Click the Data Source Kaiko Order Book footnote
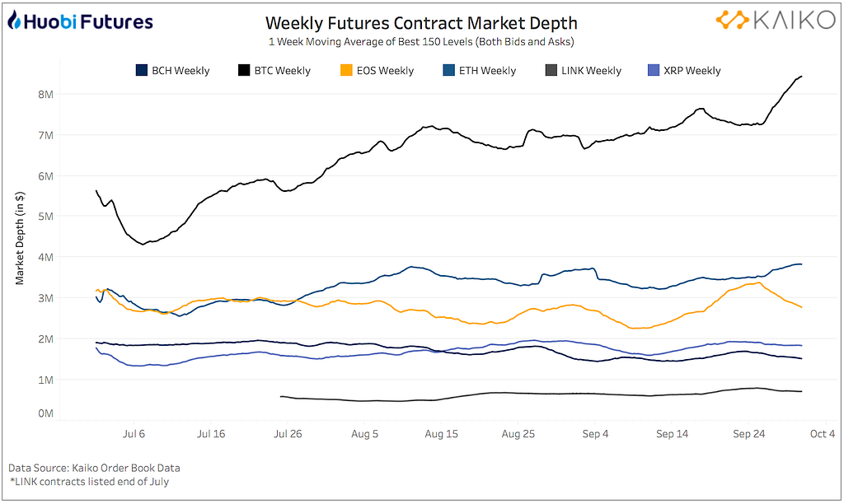 pyautogui.click(x=95, y=468)
